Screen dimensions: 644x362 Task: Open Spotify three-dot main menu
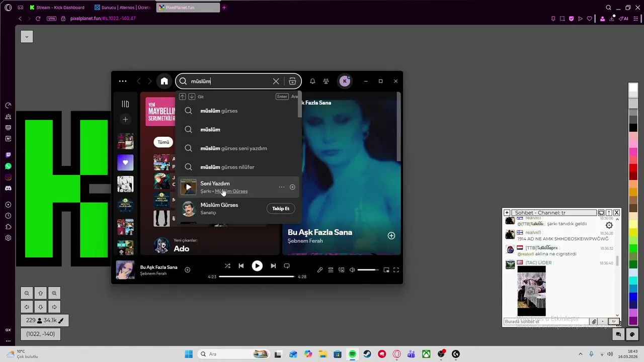(x=123, y=81)
